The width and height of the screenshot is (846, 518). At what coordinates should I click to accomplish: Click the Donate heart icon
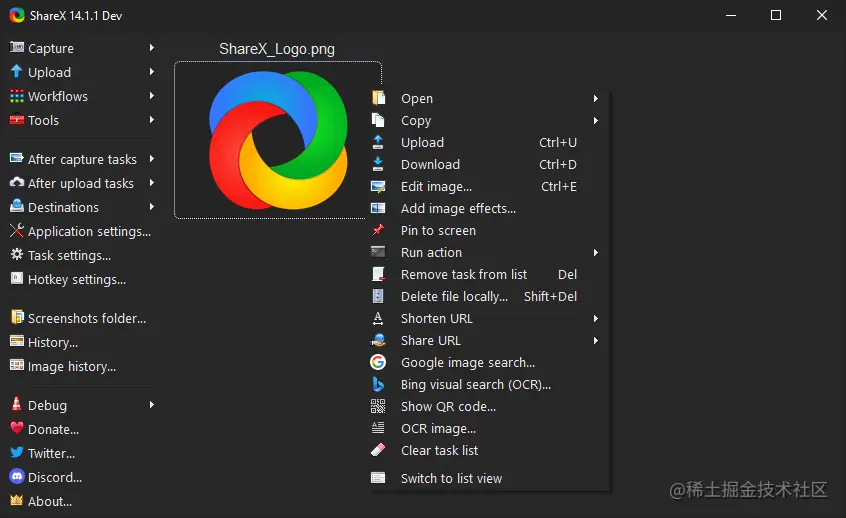click(x=17, y=428)
